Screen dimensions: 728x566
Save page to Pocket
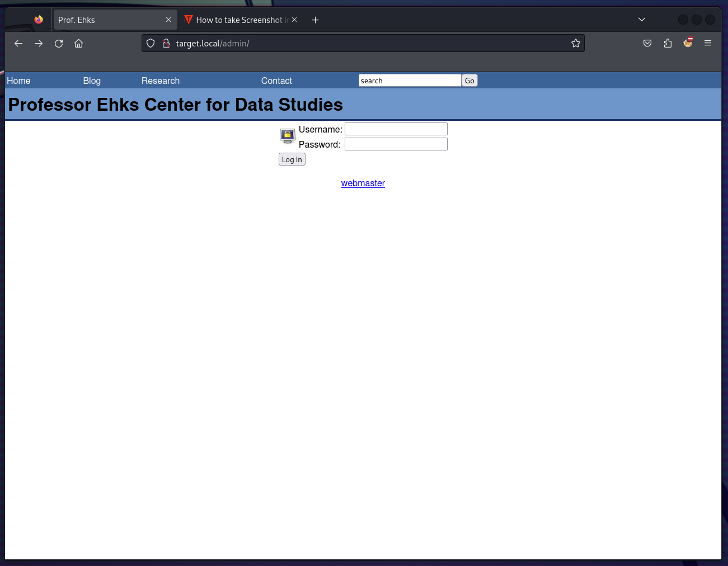point(647,43)
